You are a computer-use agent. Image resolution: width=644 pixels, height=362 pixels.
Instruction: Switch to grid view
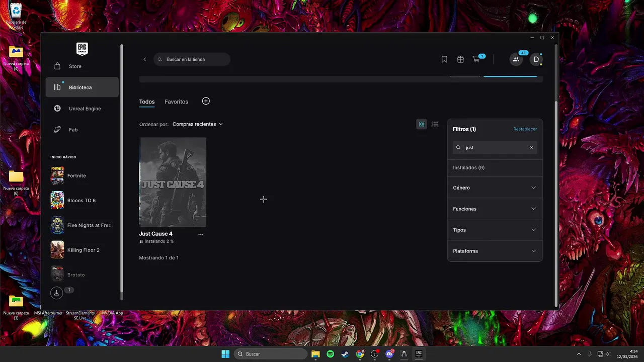click(x=422, y=124)
